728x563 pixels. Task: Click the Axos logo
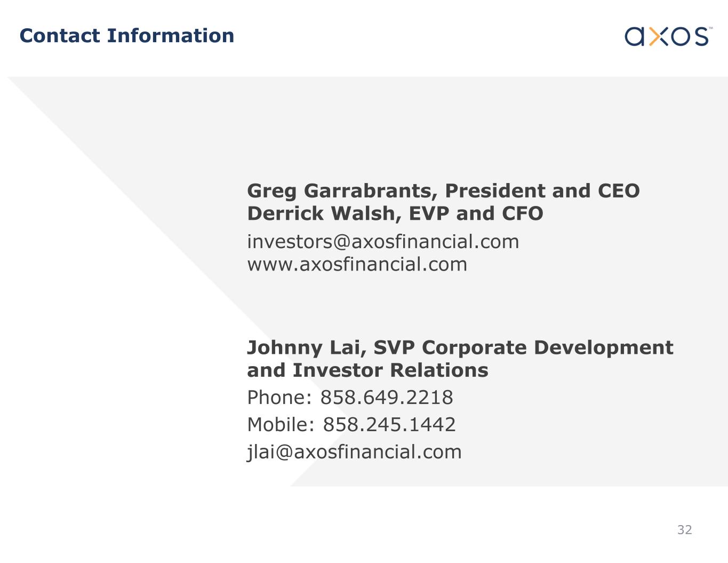pos(667,36)
